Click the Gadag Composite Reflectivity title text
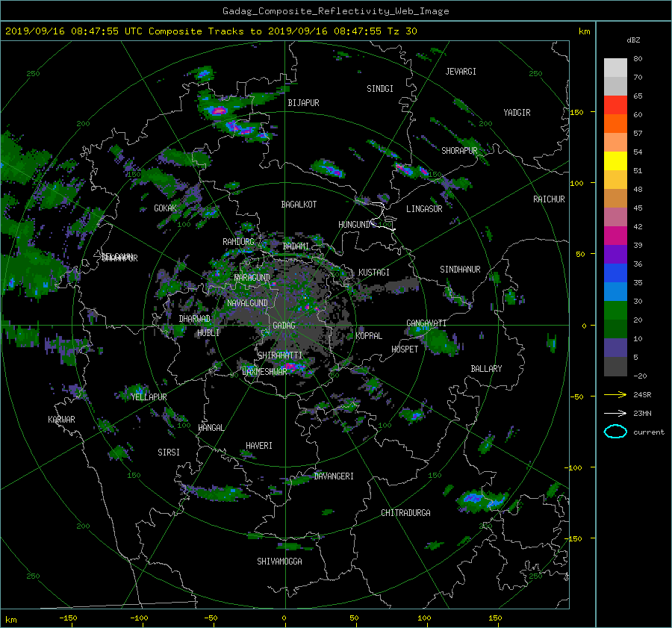672x628 pixels. tap(335, 11)
